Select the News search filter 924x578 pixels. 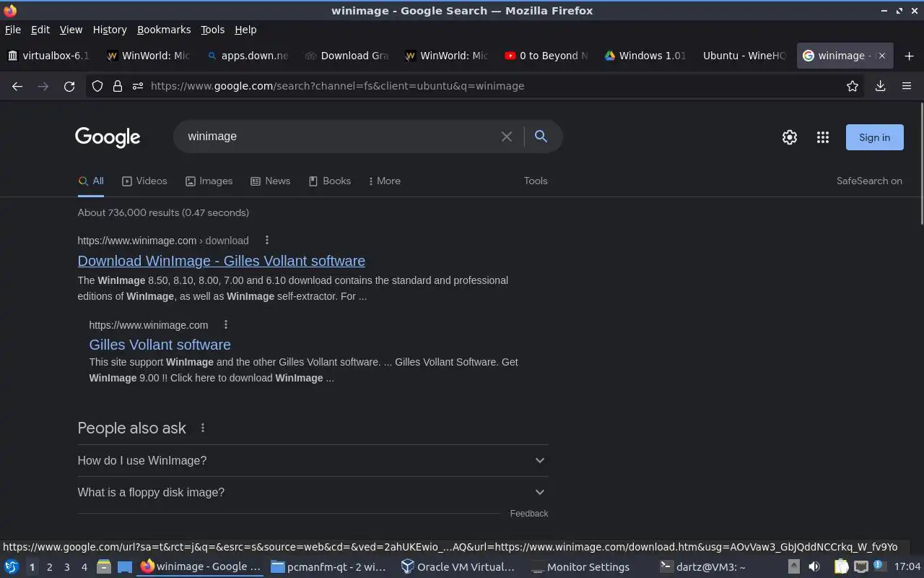coord(270,181)
